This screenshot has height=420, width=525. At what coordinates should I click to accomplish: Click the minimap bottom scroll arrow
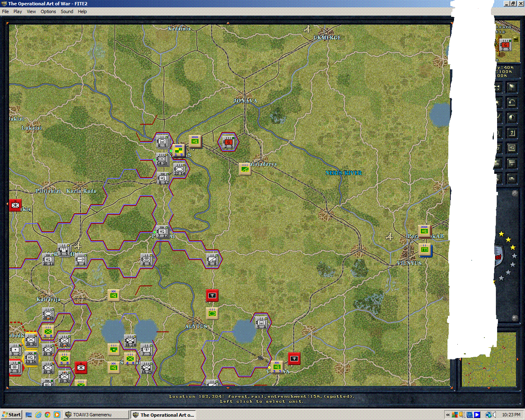coord(488,388)
